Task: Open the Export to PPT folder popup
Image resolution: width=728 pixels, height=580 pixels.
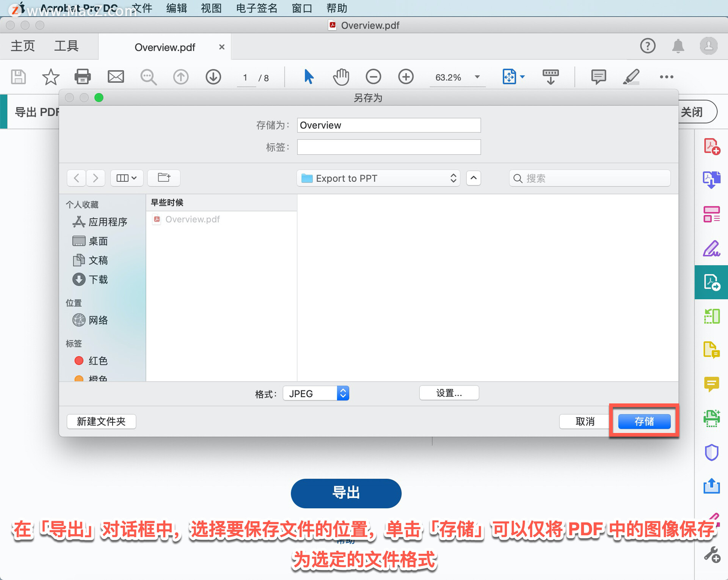Action: [378, 178]
